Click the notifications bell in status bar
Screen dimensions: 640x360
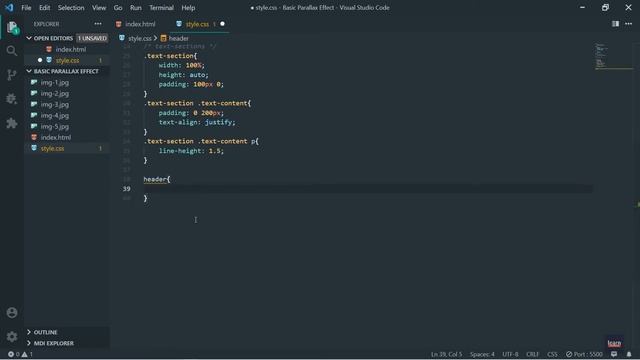629,354
